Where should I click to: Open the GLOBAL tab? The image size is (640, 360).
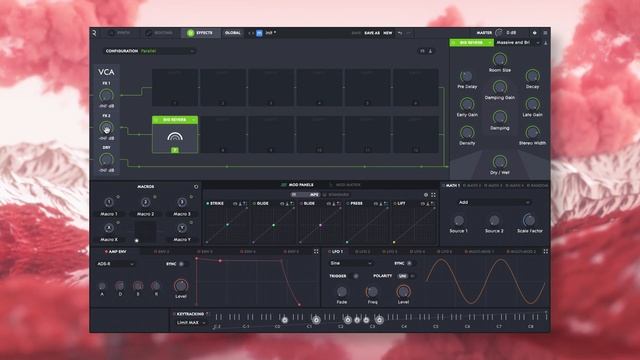[x=233, y=33]
